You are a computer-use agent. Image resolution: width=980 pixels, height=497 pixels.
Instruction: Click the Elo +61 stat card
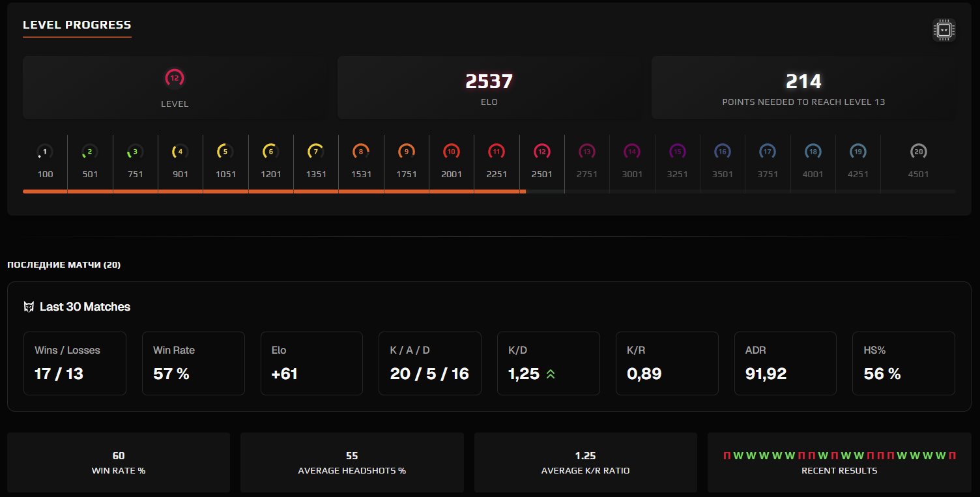click(311, 363)
